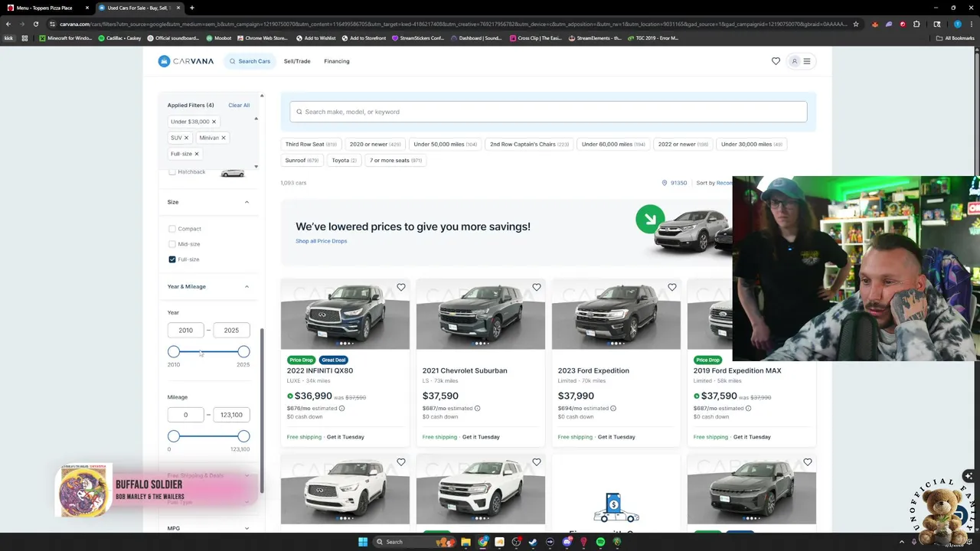Apply the Toyota filter chip
Viewport: 980px width, 551px height.
344,160
